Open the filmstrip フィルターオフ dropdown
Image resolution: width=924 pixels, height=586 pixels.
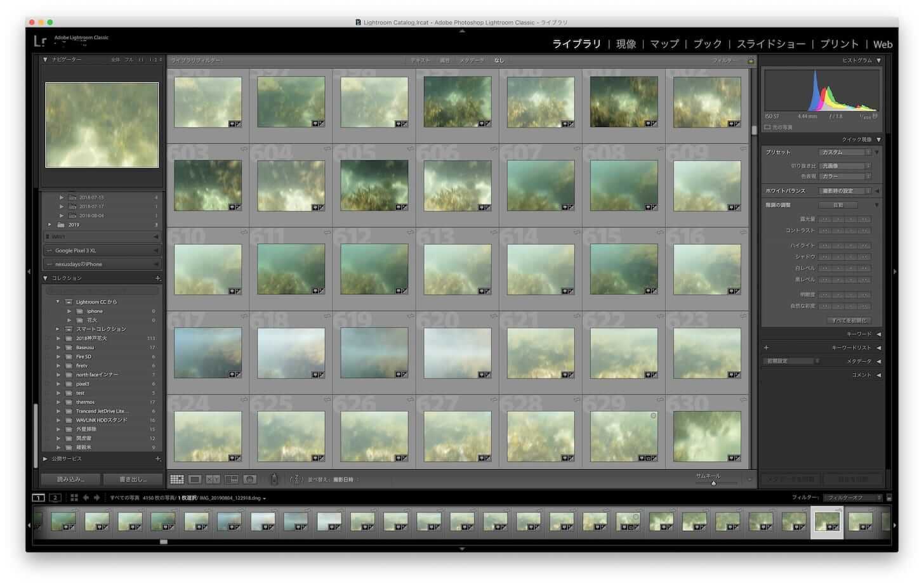(853, 498)
